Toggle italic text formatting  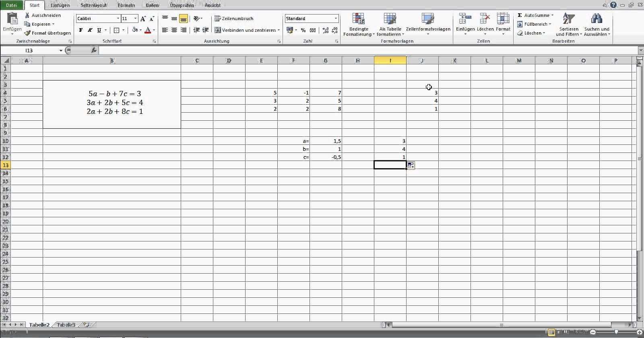coord(90,30)
